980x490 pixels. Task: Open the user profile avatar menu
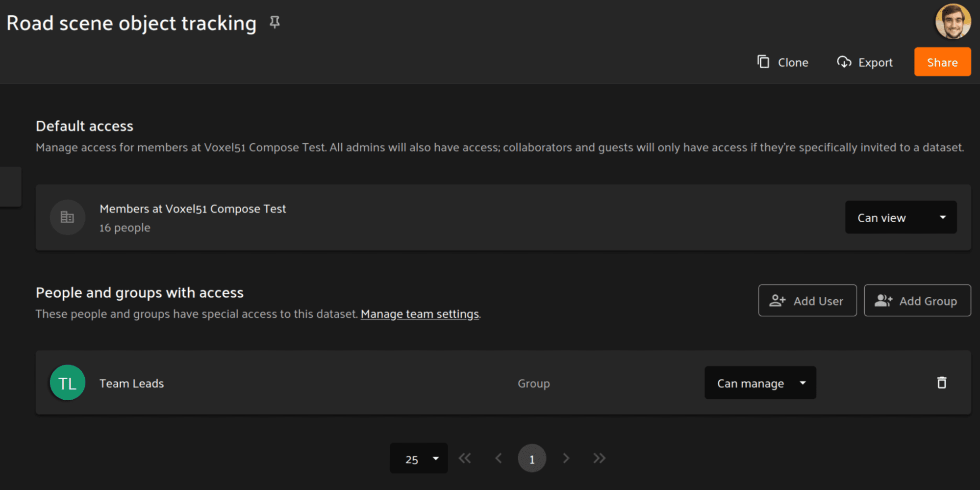click(x=953, y=21)
